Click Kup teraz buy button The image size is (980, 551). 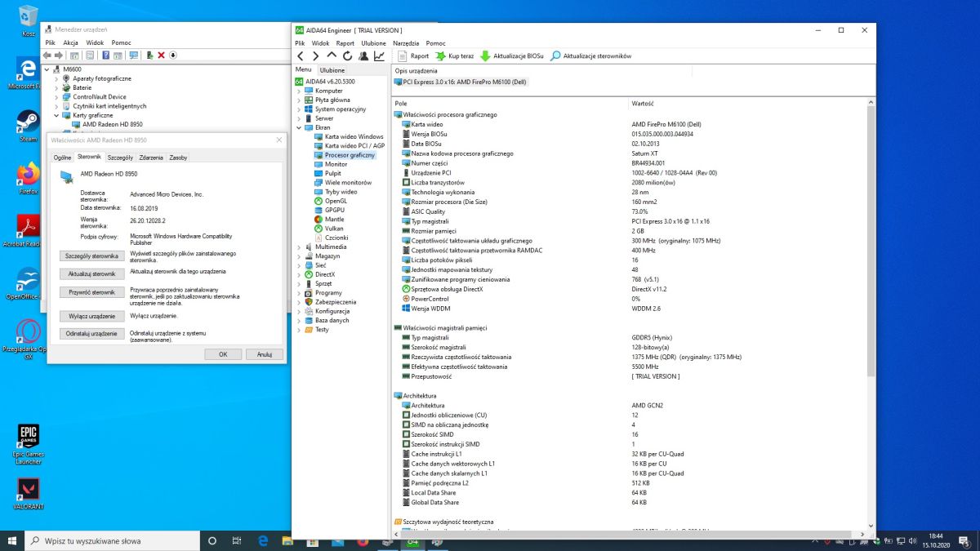[x=454, y=56]
